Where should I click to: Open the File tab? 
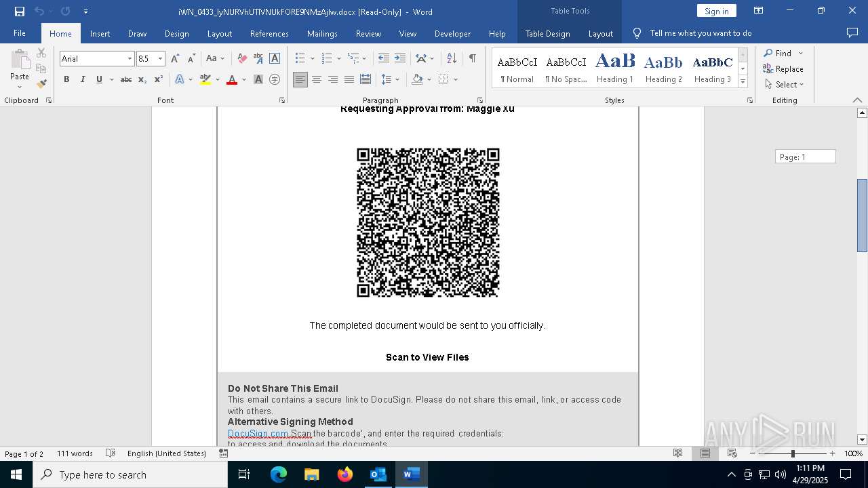click(x=20, y=33)
